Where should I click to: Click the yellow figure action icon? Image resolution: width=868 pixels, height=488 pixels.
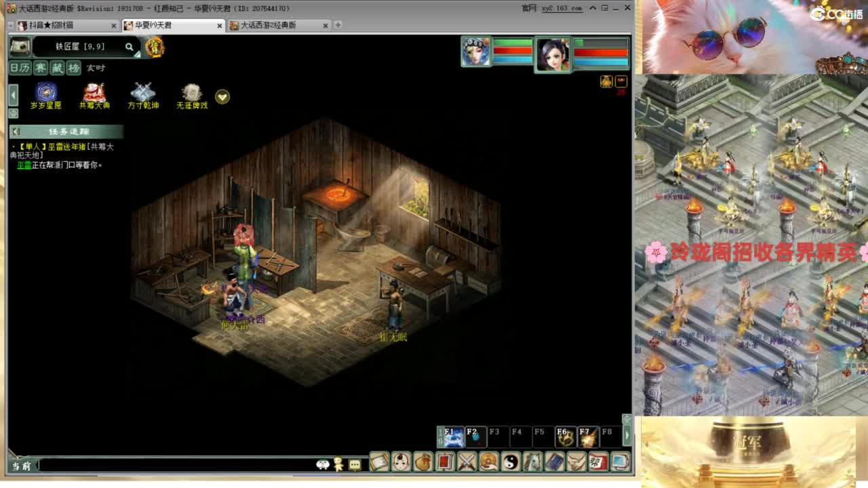tap(338, 464)
